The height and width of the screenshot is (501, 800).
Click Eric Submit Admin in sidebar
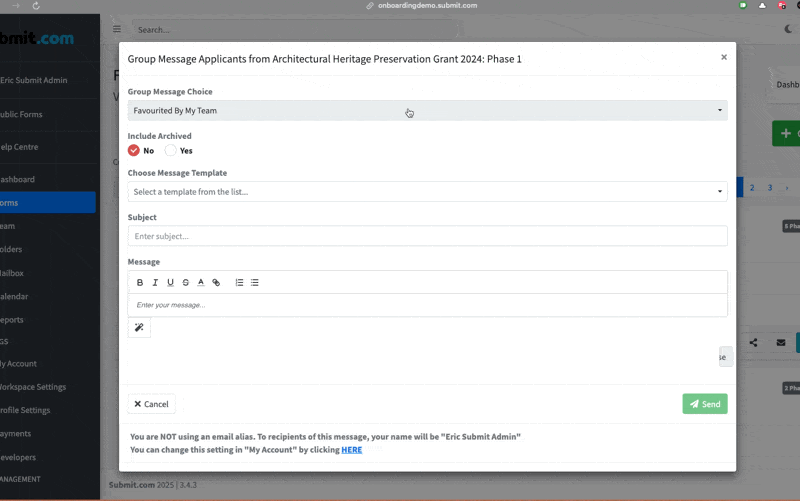(x=34, y=80)
